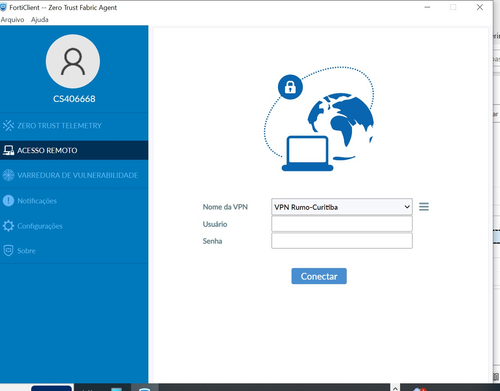The width and height of the screenshot is (500, 391).
Task: Open Notificações via the exclamation icon
Action: 8,201
